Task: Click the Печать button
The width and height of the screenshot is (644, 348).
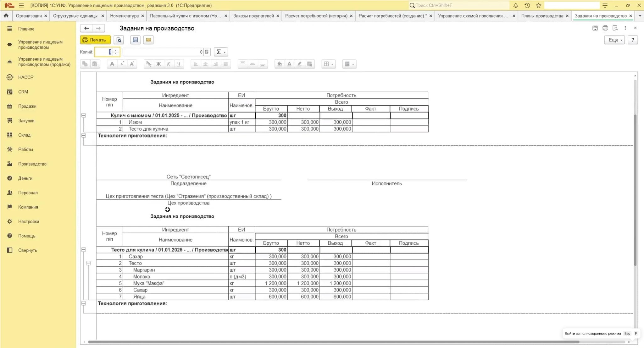Action: point(95,40)
